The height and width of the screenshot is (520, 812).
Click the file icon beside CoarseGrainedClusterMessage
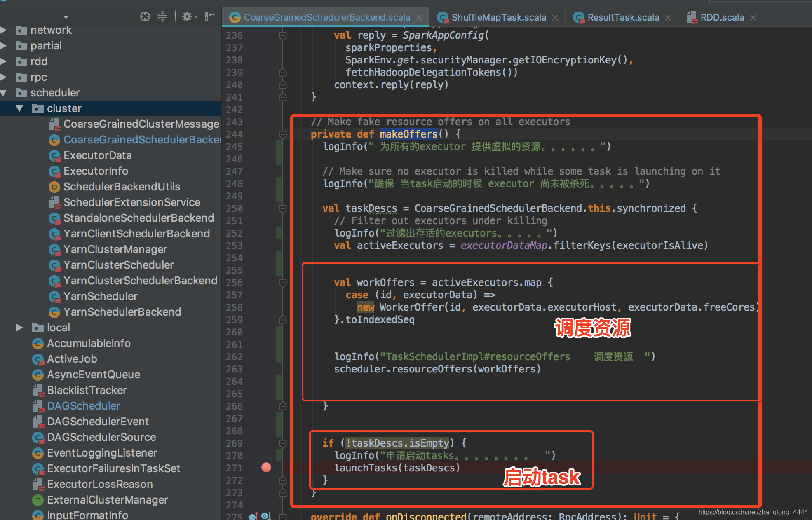click(x=55, y=124)
